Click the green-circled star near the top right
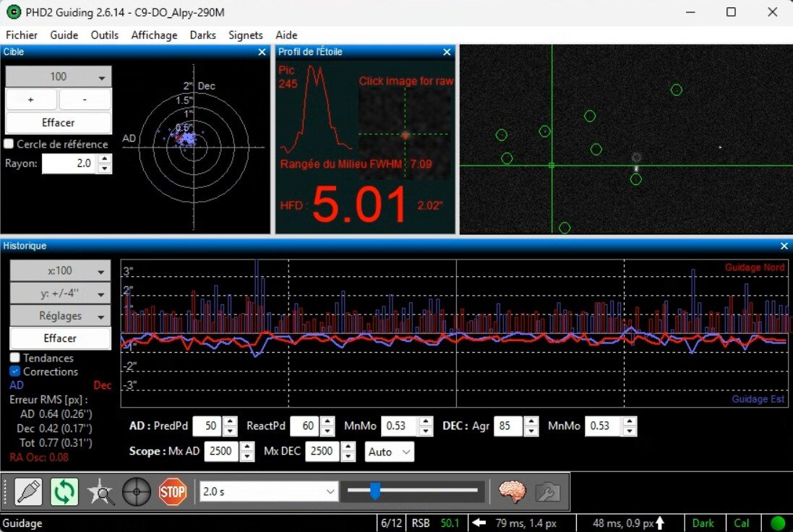The width and height of the screenshot is (793, 532). click(676, 90)
